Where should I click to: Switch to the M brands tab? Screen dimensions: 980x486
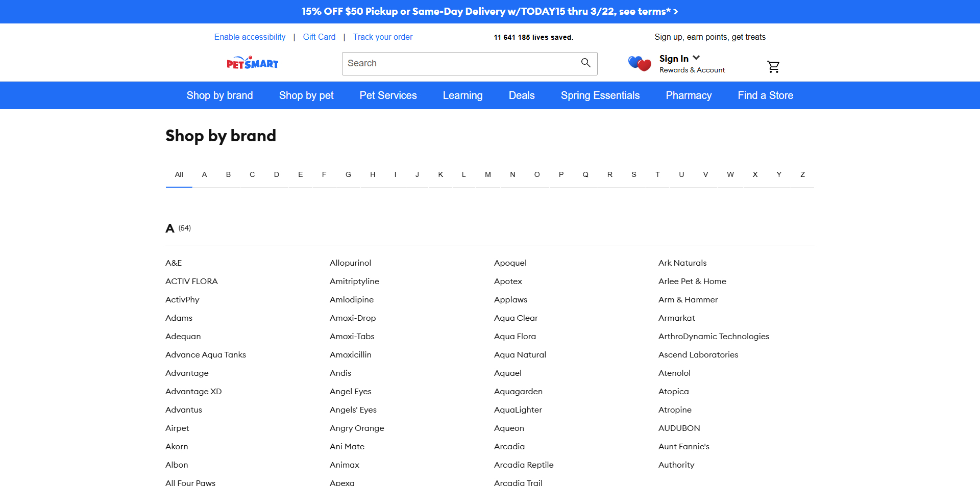[x=487, y=174]
